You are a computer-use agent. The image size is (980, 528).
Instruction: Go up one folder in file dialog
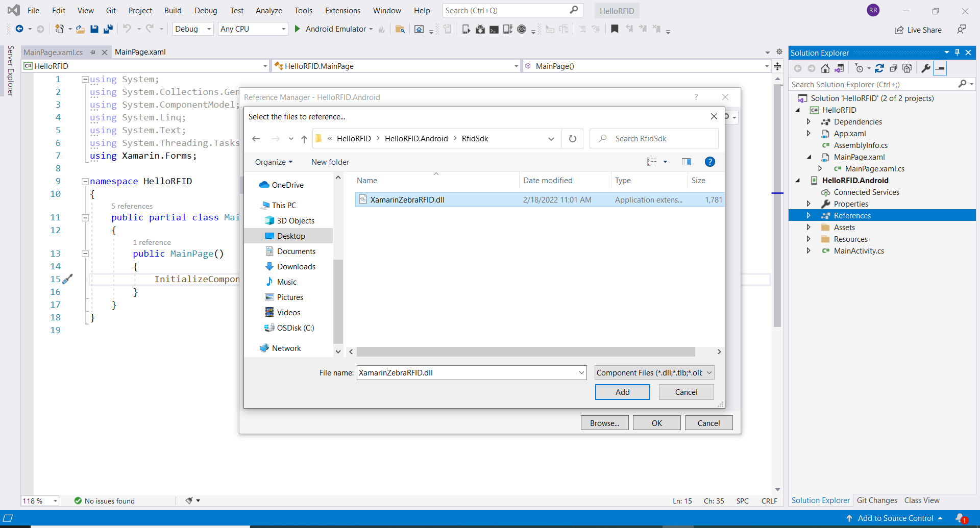tap(304, 139)
